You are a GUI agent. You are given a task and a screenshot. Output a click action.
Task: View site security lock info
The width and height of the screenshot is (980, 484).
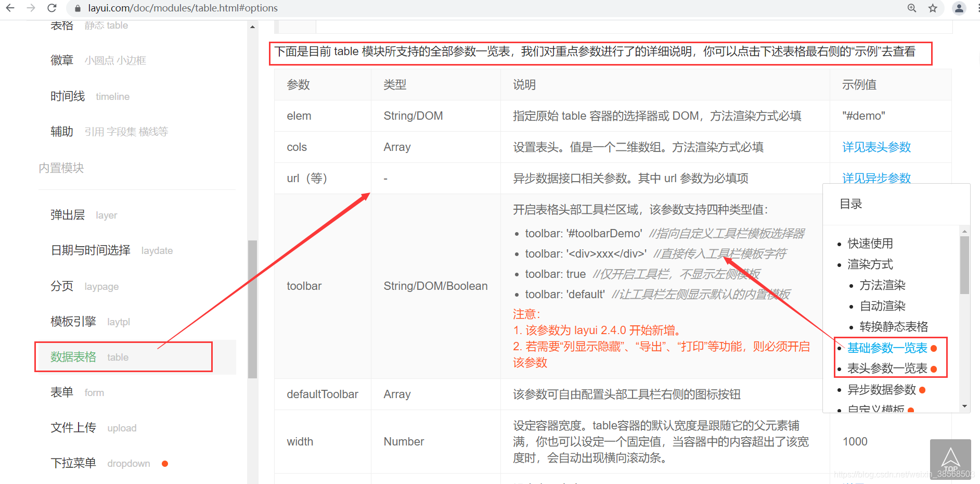(x=78, y=8)
